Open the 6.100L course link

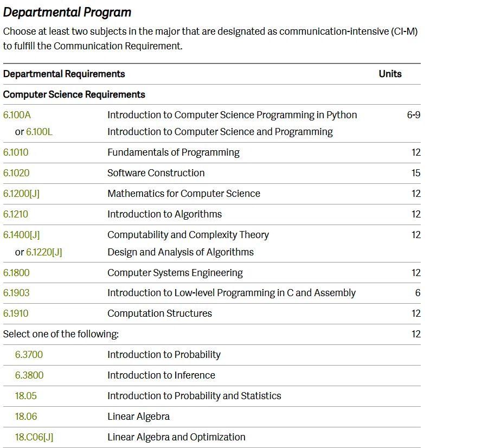tap(39, 132)
